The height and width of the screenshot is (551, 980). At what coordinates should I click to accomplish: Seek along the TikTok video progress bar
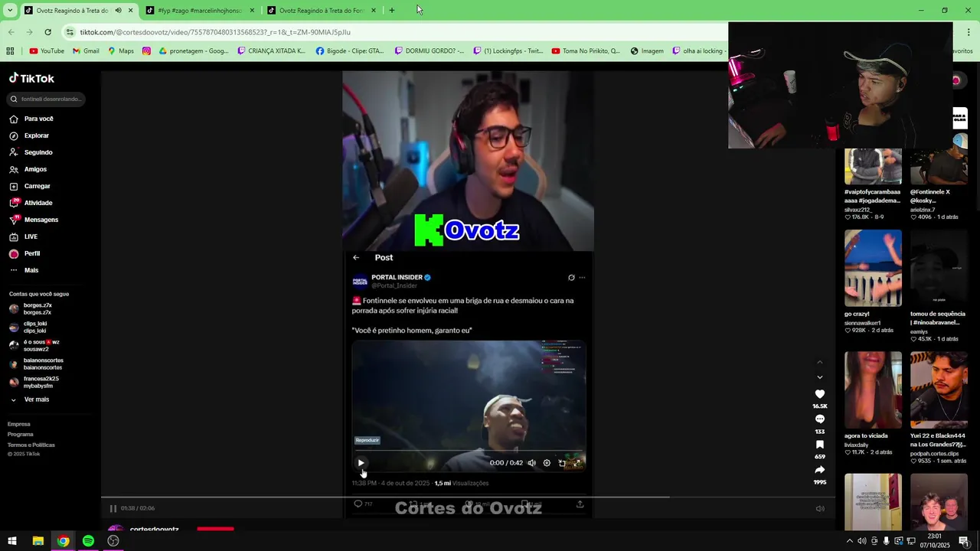[x=468, y=497]
